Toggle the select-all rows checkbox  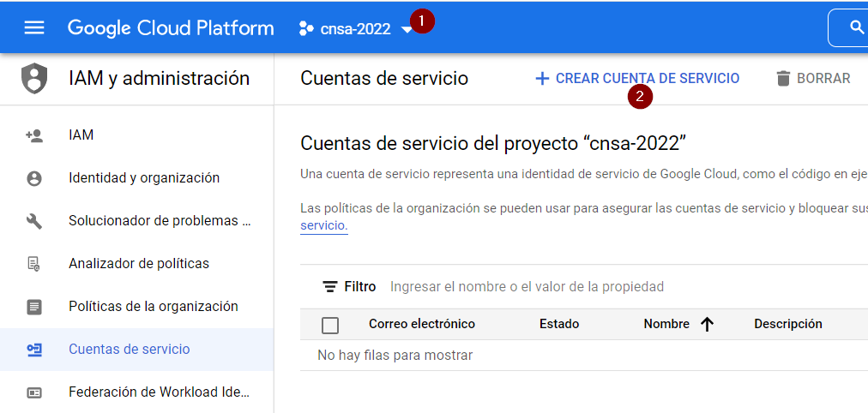click(x=330, y=325)
